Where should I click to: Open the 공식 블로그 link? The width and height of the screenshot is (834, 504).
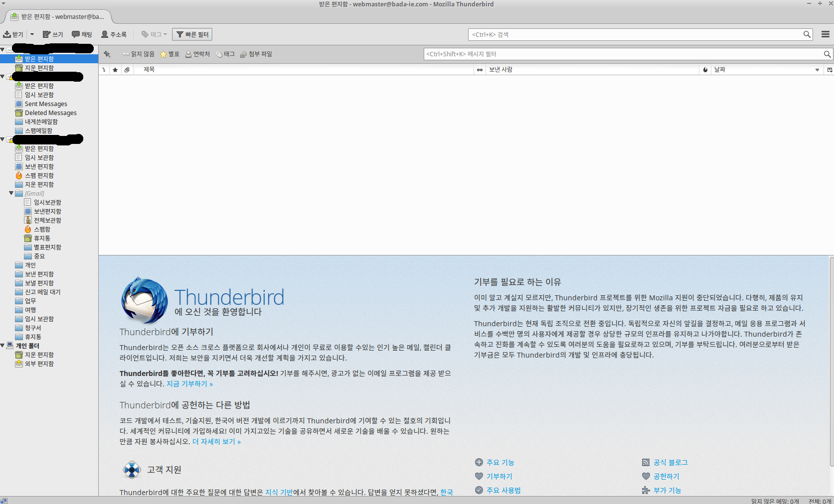(670, 463)
